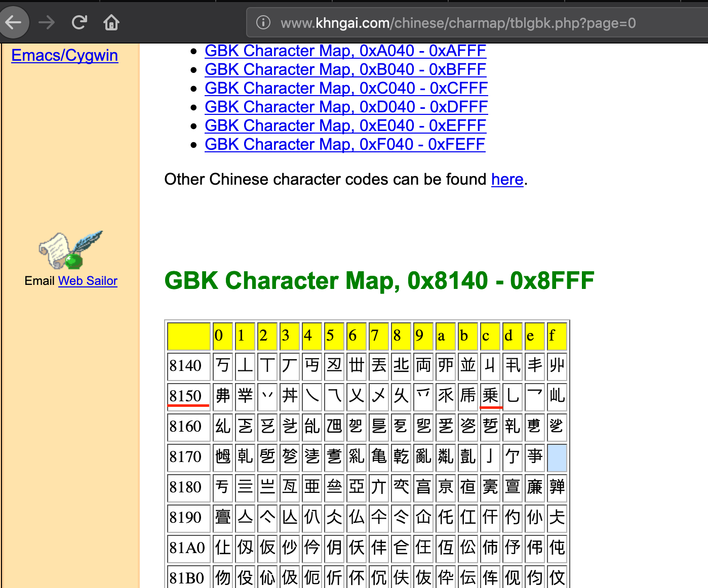Click the 亜 character cell in row 8180
This screenshot has height=588, width=708.
tap(312, 487)
